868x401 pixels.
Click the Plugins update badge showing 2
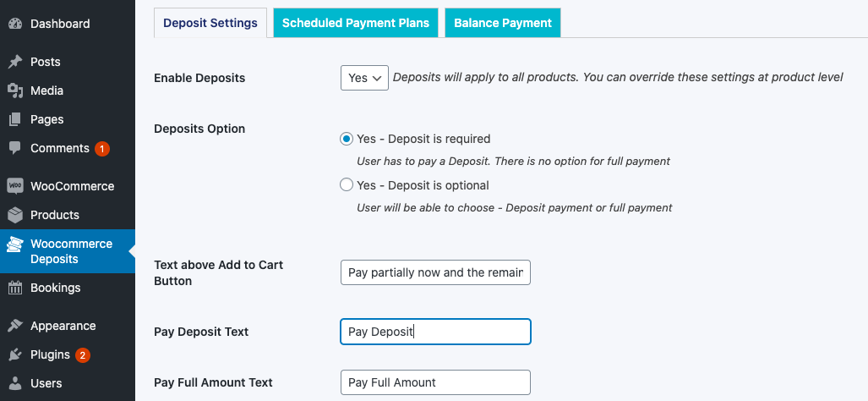tap(83, 355)
